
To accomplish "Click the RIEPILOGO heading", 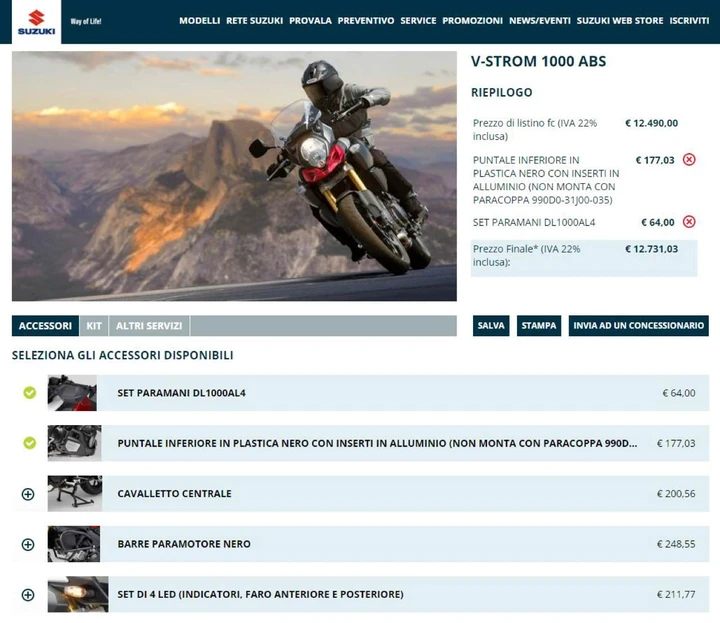I will [501, 92].
